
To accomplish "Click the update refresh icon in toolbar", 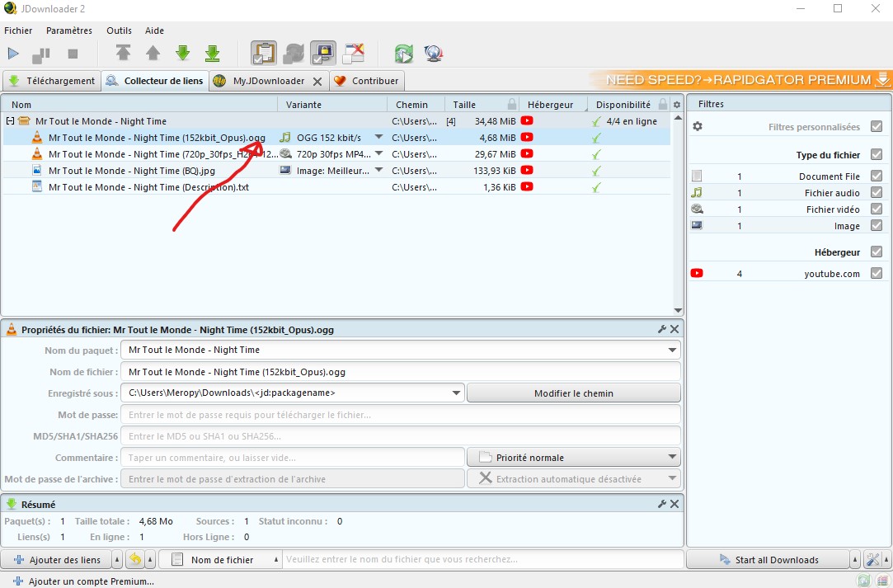I will click(x=403, y=54).
